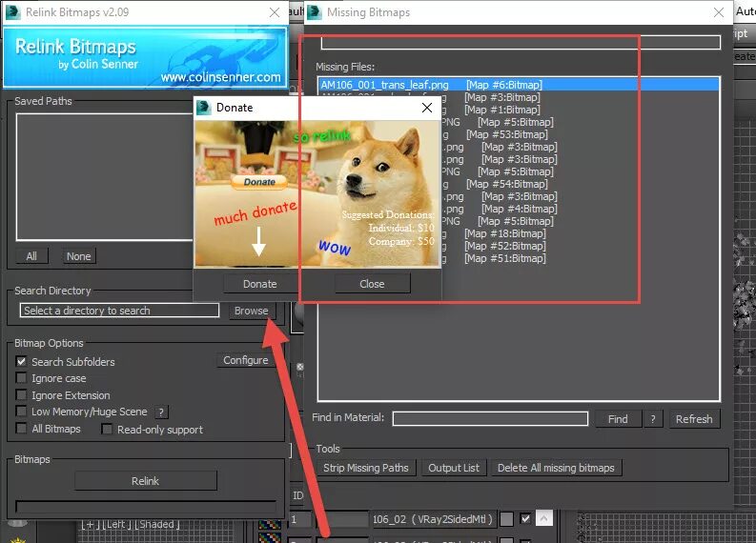Enable Low Memory/Huge Scene checkbox

tap(21, 411)
